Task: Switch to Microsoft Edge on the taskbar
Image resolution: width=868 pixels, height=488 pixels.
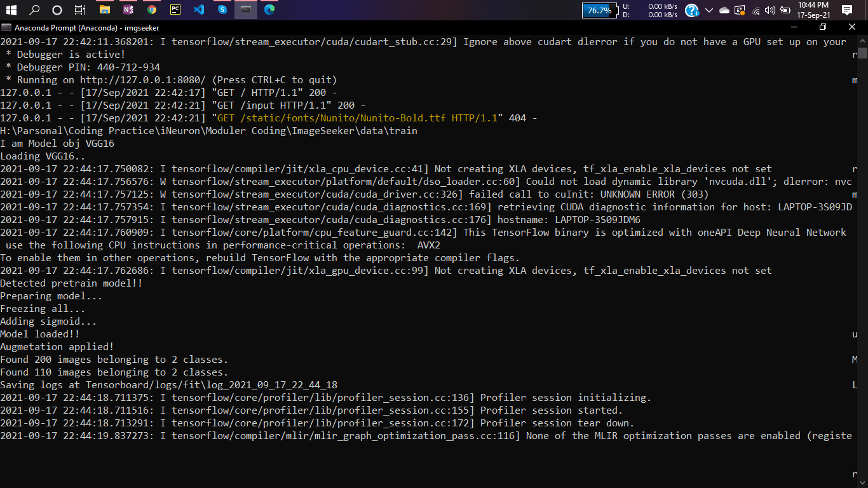Action: point(269,10)
